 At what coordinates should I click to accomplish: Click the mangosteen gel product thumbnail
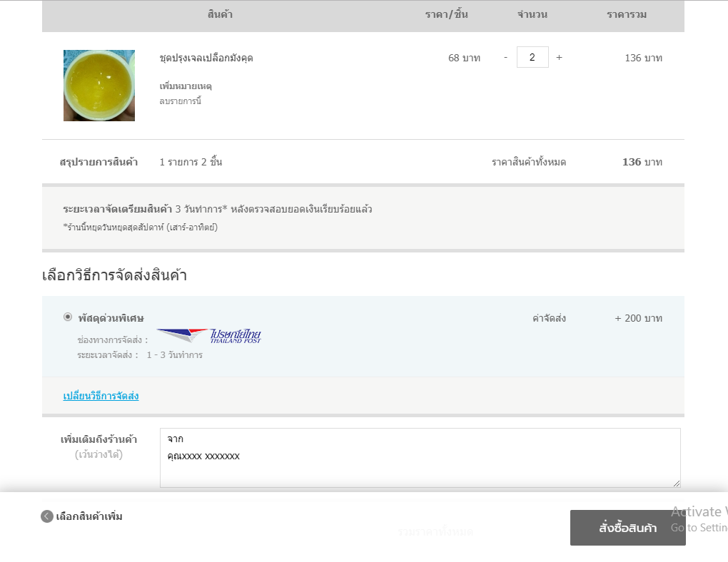[98, 86]
